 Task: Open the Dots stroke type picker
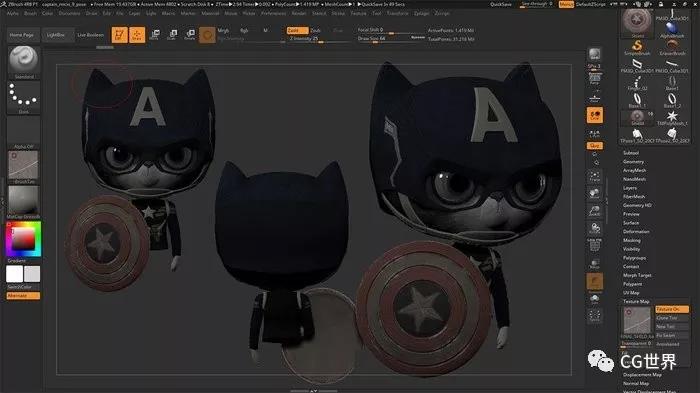pyautogui.click(x=24, y=97)
